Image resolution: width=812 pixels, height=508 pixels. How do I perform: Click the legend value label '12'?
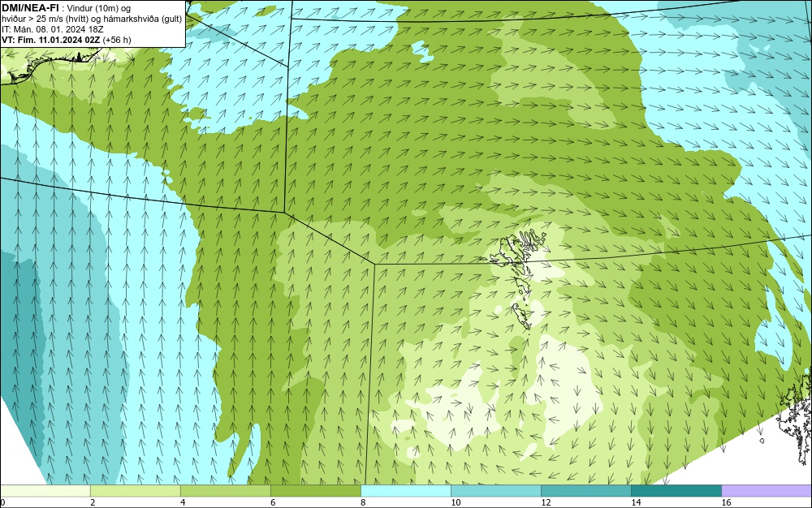tap(546, 502)
